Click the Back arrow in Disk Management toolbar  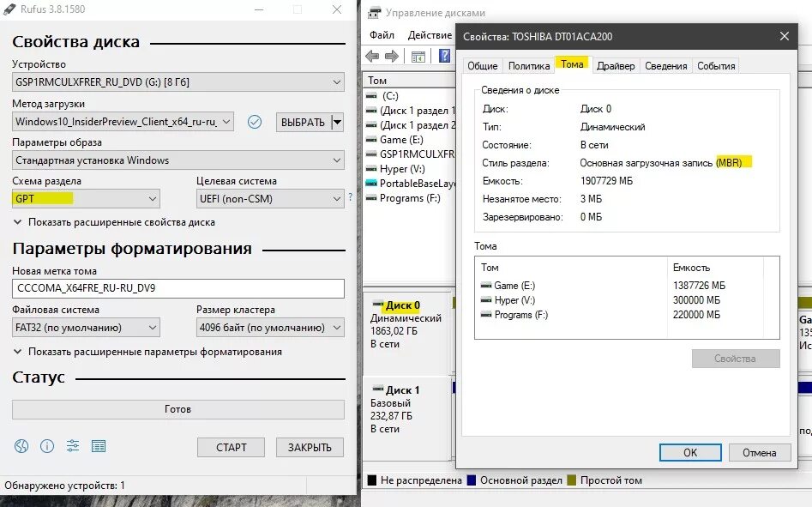[372, 56]
